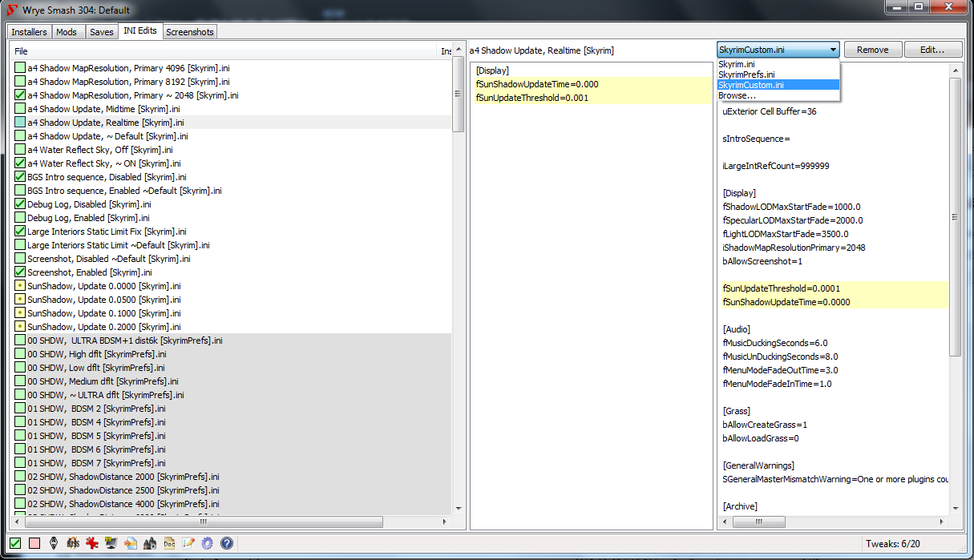This screenshot has width=974, height=560.
Task: Uncheck Debug Log, Disabled tweak
Action: (20, 204)
